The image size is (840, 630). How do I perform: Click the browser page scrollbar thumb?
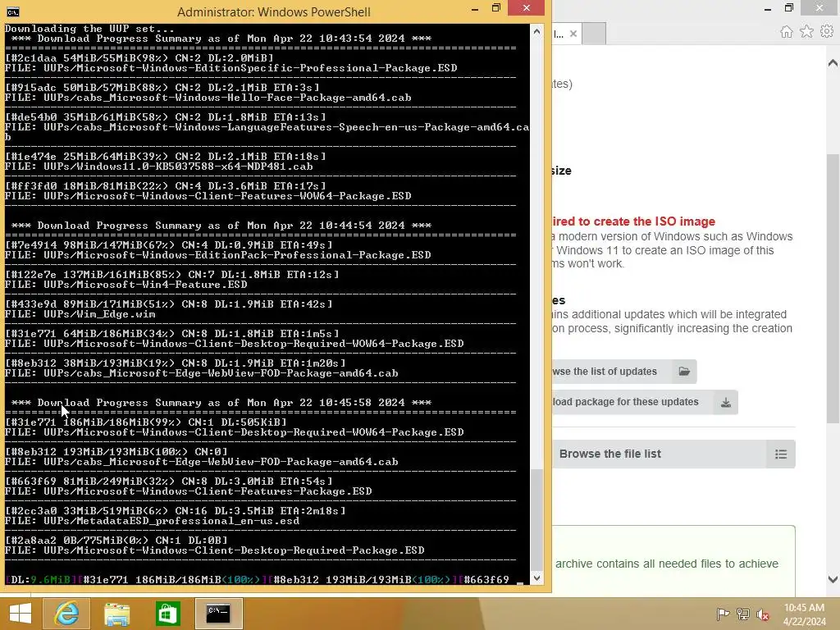(833, 288)
